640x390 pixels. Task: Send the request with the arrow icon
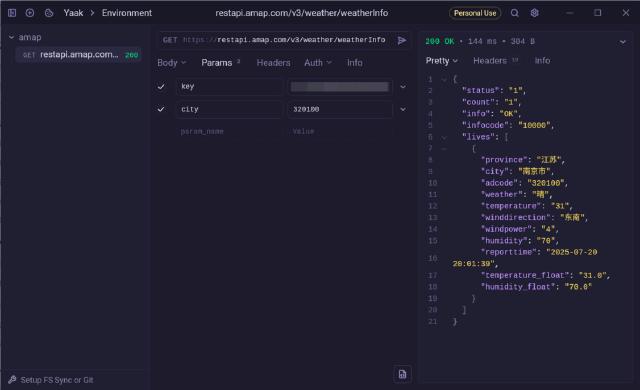click(402, 40)
